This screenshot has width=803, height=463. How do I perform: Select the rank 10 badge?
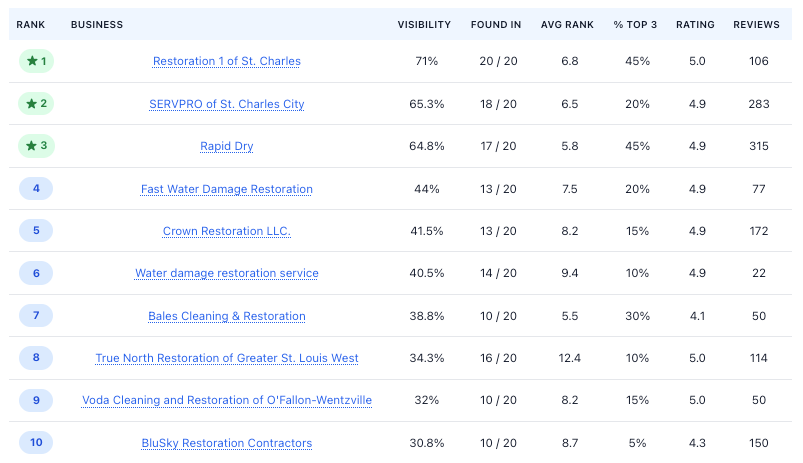coord(36,442)
